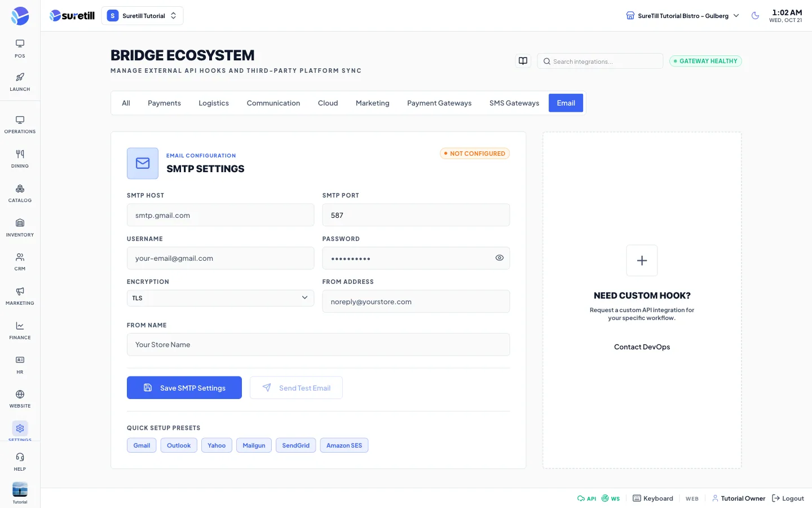Switch to the Payments tab

164,103
